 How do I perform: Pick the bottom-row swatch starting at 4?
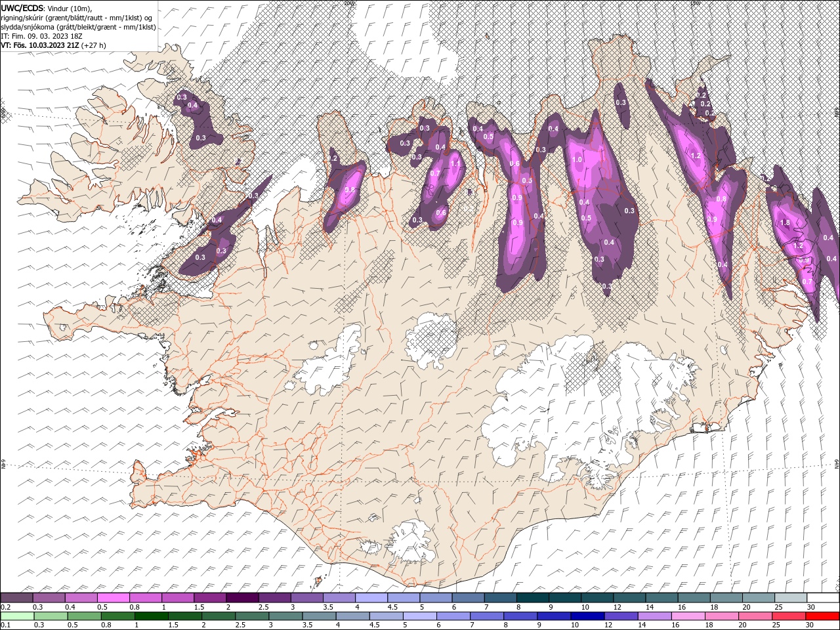tap(352, 616)
